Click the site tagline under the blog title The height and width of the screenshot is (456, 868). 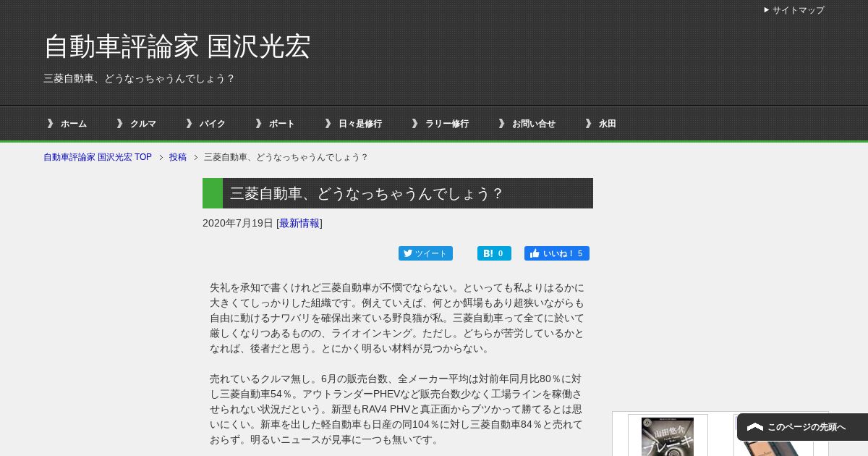(140, 78)
